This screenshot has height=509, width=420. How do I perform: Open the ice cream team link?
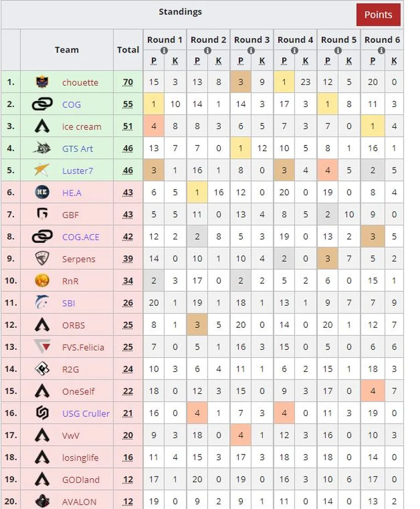(x=81, y=126)
